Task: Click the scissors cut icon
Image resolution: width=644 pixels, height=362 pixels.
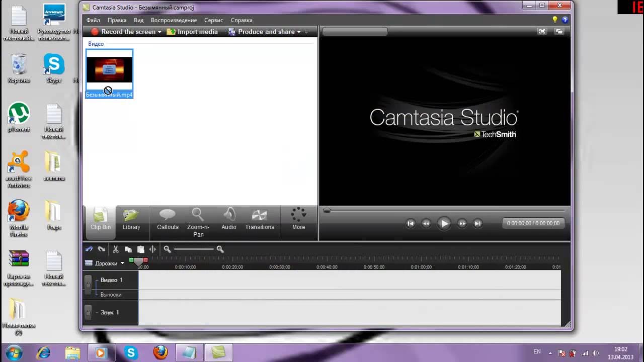Action: 116,249
